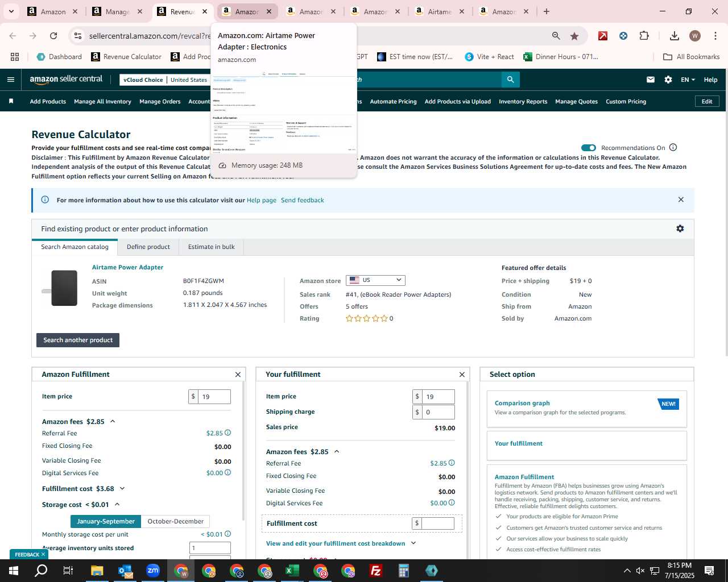Click the Airtame Power Adapter product thumbnail
Screen dimensions: 728x582
click(x=60, y=288)
